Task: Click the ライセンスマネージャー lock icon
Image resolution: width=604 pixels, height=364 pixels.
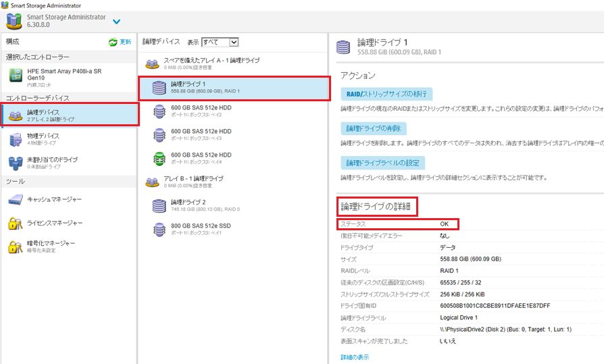Action: pos(16,224)
